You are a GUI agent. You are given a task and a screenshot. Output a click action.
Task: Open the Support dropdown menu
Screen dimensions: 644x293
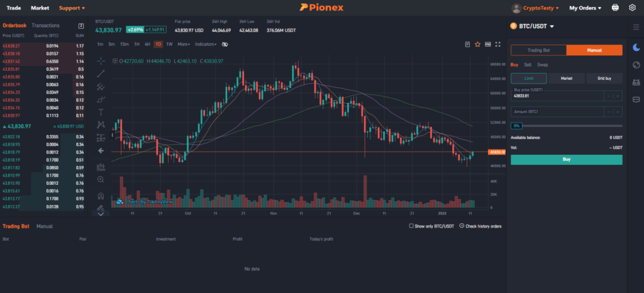coord(72,8)
